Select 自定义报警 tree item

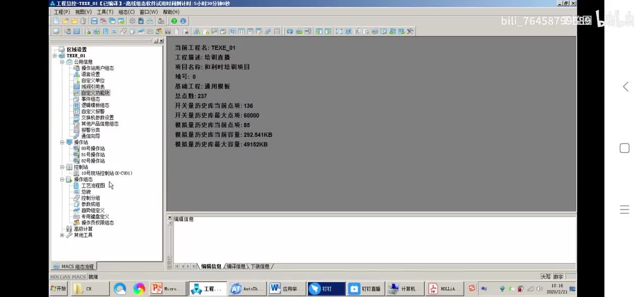coord(93,111)
